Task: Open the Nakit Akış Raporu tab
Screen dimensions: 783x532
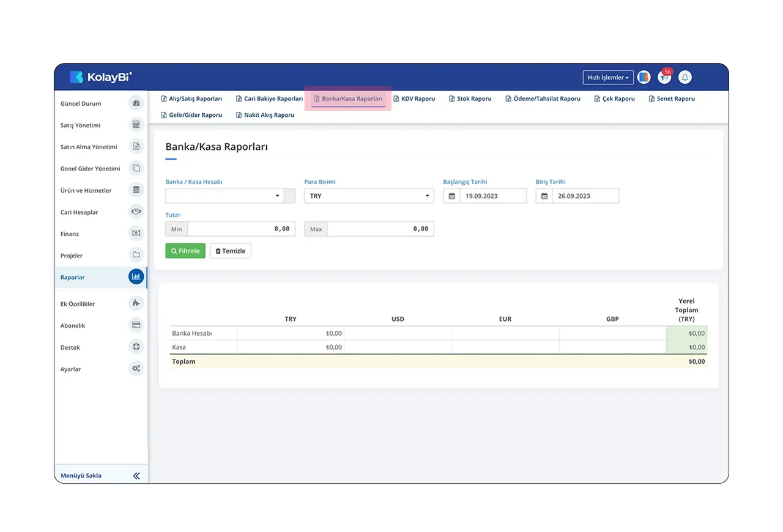Action: pos(265,115)
